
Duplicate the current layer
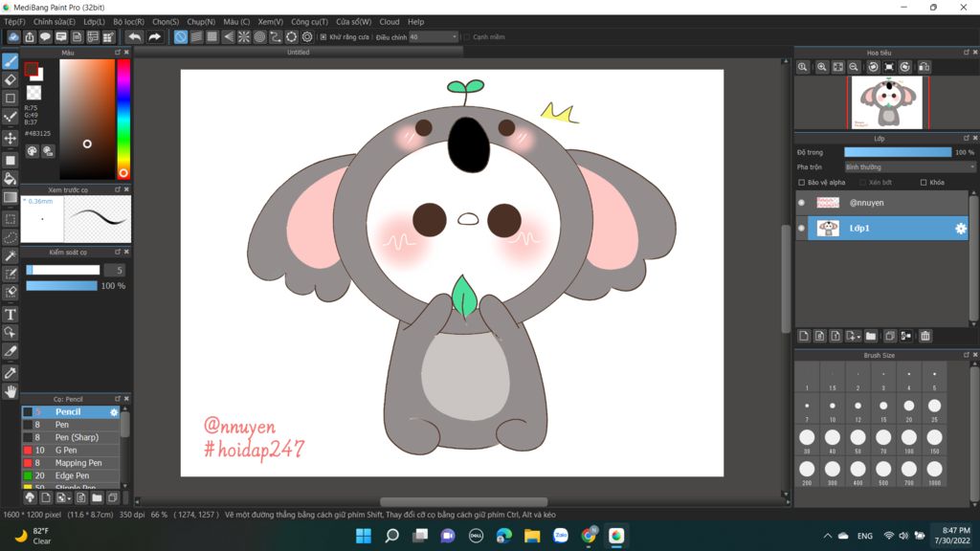[x=890, y=336]
